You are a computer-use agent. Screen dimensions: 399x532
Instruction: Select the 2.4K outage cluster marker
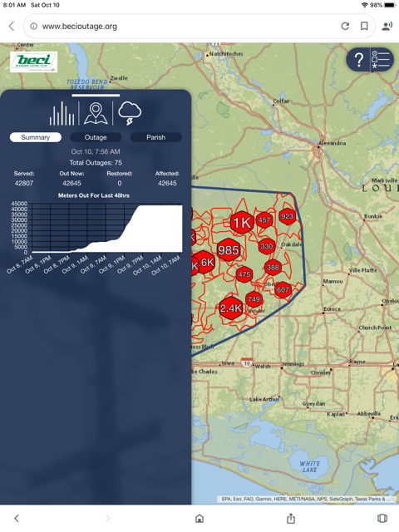(x=231, y=308)
